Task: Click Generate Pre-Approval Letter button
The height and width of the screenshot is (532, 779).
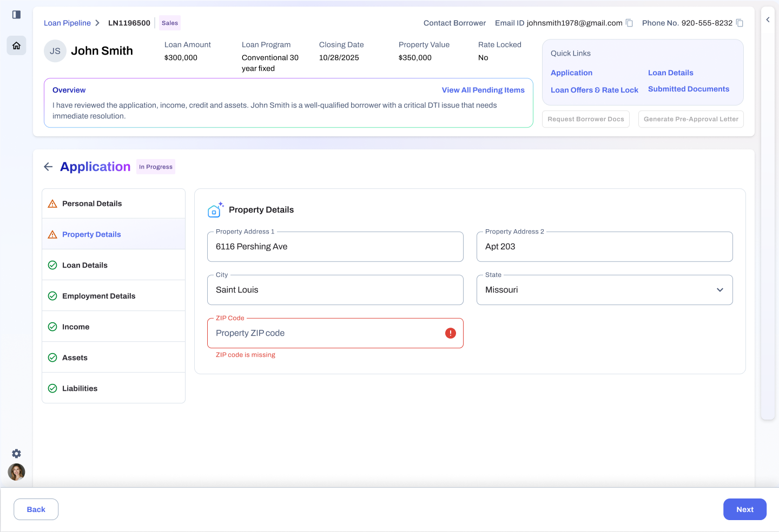Action: pos(691,119)
